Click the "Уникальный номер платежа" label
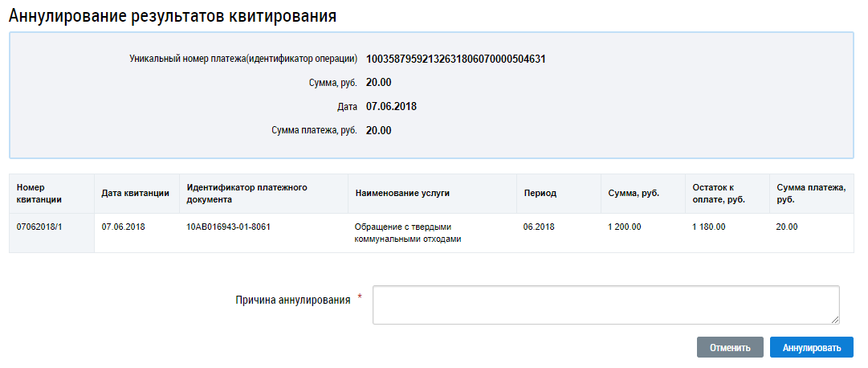This screenshot has width=868, height=368. 242,59
